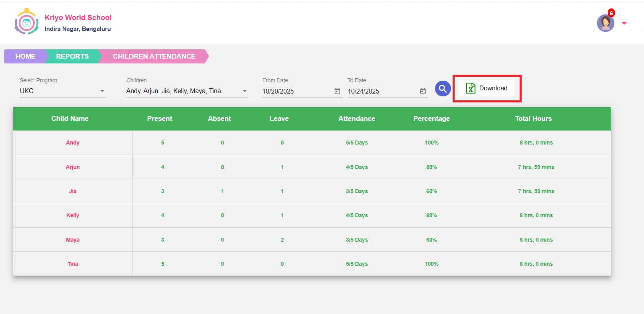Open the To Date calendar picker
Screen dimensions: 644x314
[x=423, y=91]
